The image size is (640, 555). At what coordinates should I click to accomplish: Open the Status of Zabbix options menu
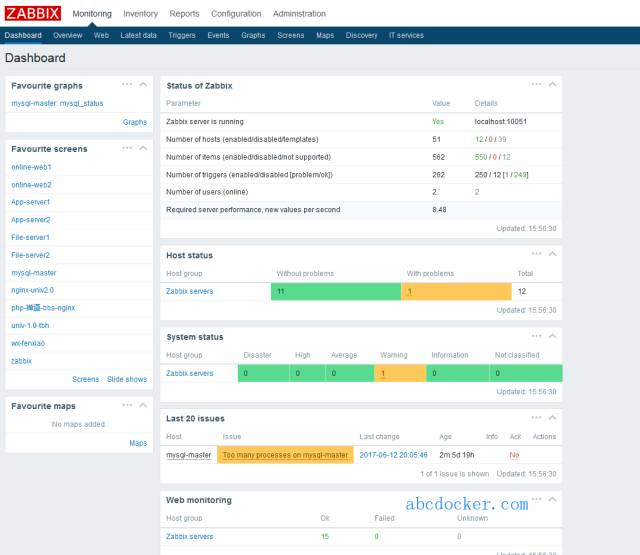click(x=536, y=84)
